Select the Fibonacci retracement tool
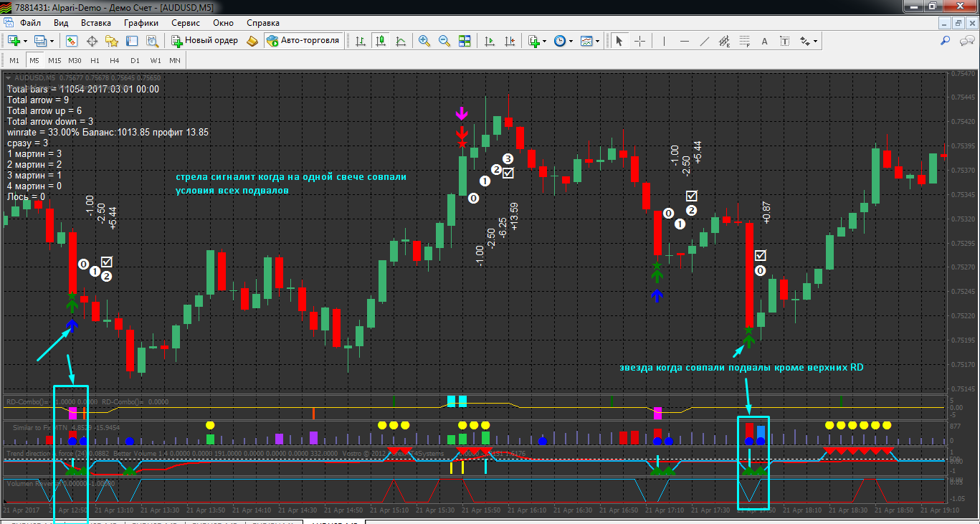The height and width of the screenshot is (524, 980). (745, 41)
